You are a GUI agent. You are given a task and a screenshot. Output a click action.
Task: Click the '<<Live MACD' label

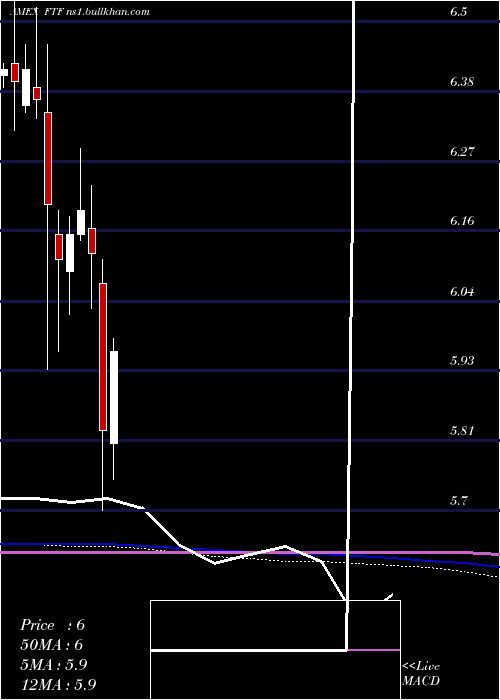pos(421,674)
